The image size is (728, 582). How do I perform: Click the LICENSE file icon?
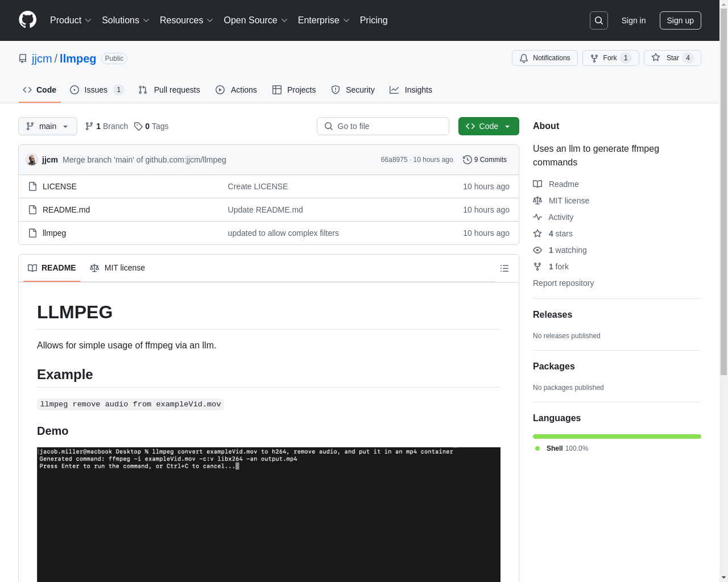pos(33,186)
